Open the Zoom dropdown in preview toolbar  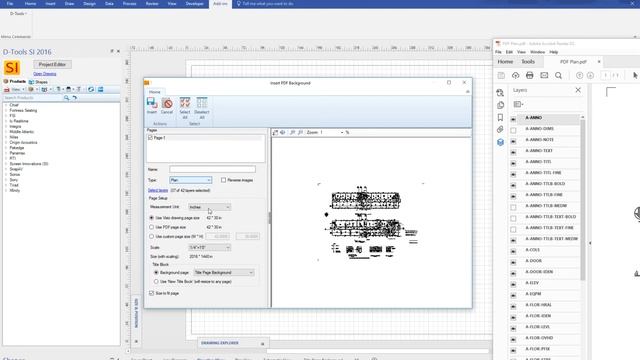tap(342, 133)
